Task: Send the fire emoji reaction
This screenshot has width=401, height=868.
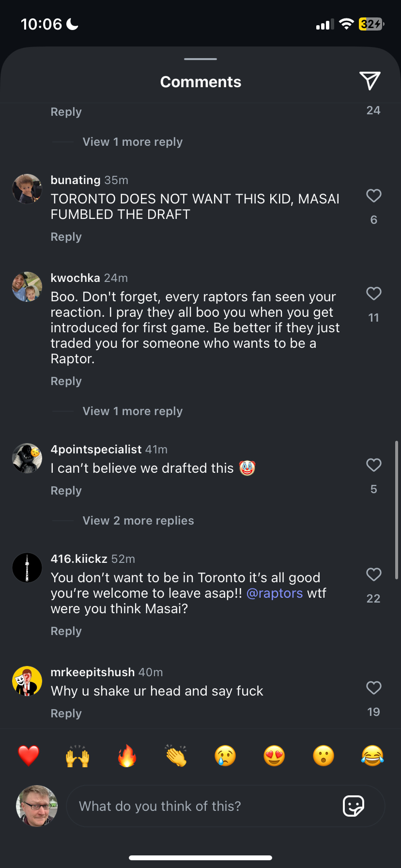Action: click(x=127, y=756)
